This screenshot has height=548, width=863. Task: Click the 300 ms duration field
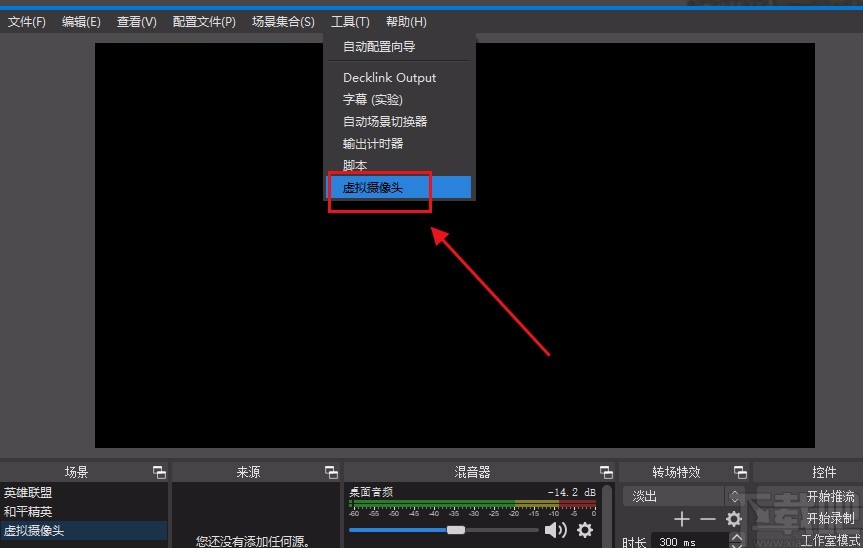click(x=690, y=541)
